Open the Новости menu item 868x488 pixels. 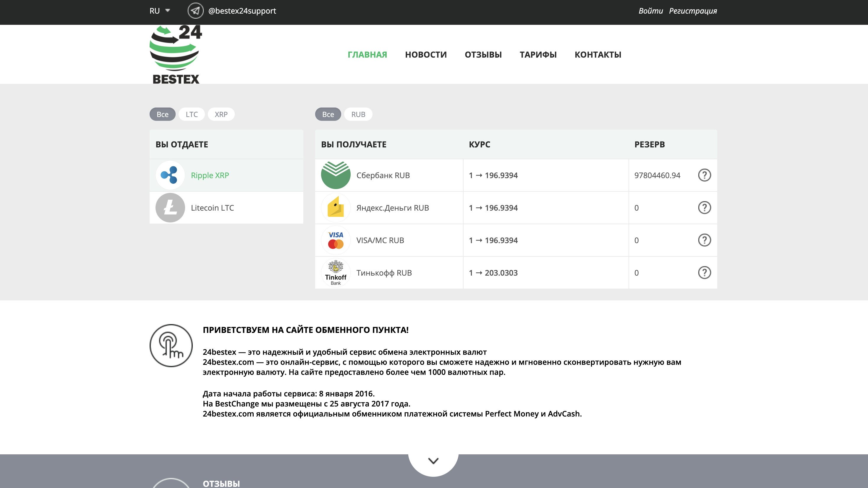click(x=426, y=55)
